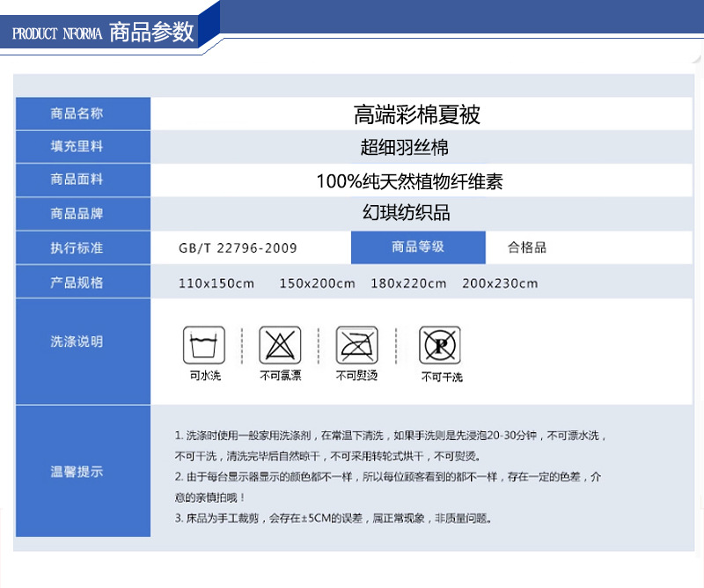Select the fabric value 100%纯天然植物纤维素
The width and height of the screenshot is (704, 588).
(x=410, y=181)
